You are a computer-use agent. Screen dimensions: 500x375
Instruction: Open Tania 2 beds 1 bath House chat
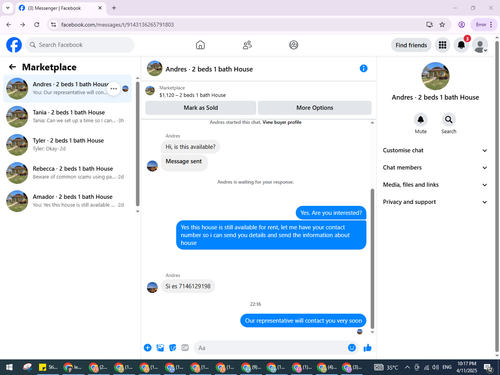point(67,116)
